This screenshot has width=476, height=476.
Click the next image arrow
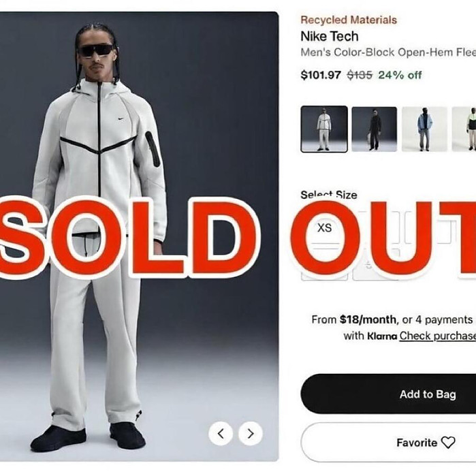251,433
